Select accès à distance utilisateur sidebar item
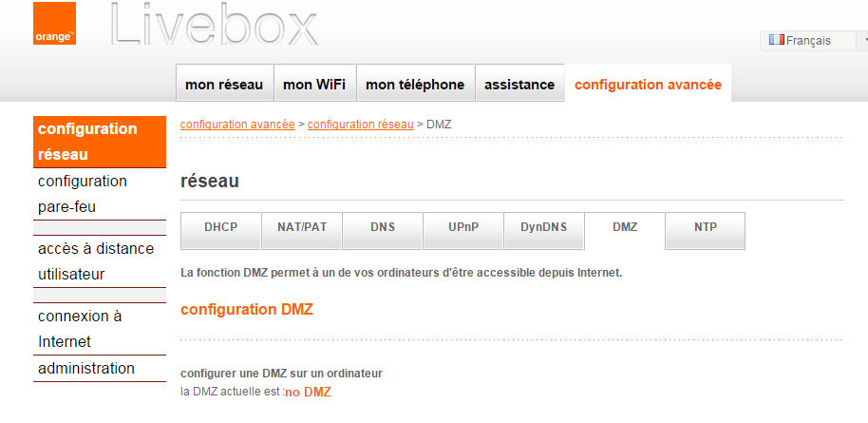 (x=95, y=261)
